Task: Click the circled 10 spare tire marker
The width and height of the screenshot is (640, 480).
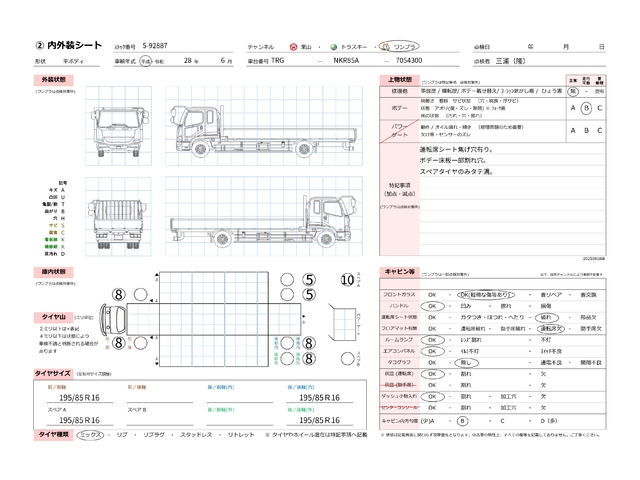Action: tap(347, 281)
